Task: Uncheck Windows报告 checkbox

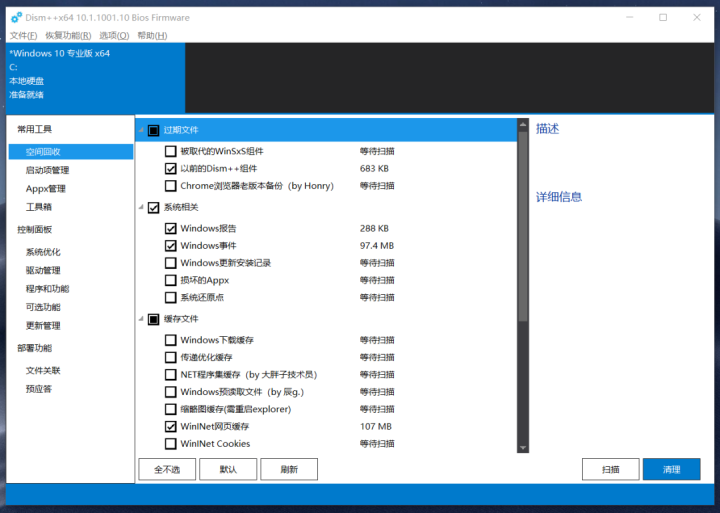Action: [x=170, y=228]
